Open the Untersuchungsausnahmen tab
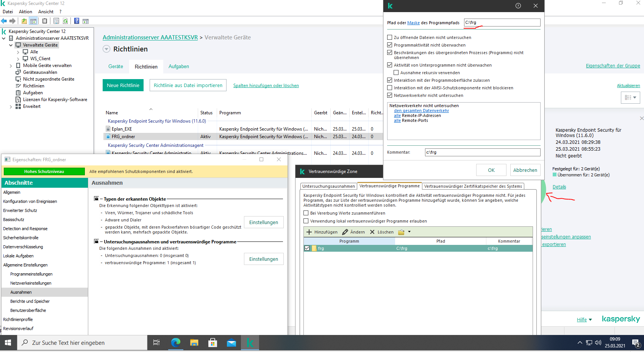The width and height of the screenshot is (644, 352). click(x=328, y=186)
